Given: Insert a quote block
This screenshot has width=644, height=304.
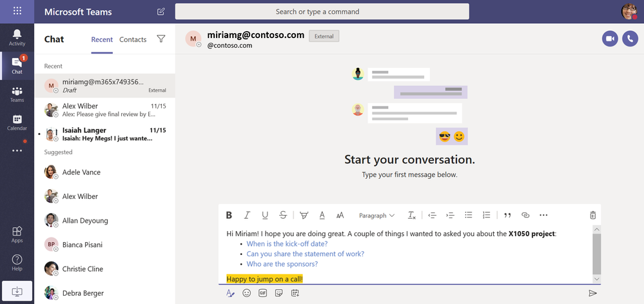Looking at the screenshot, I should 507,215.
